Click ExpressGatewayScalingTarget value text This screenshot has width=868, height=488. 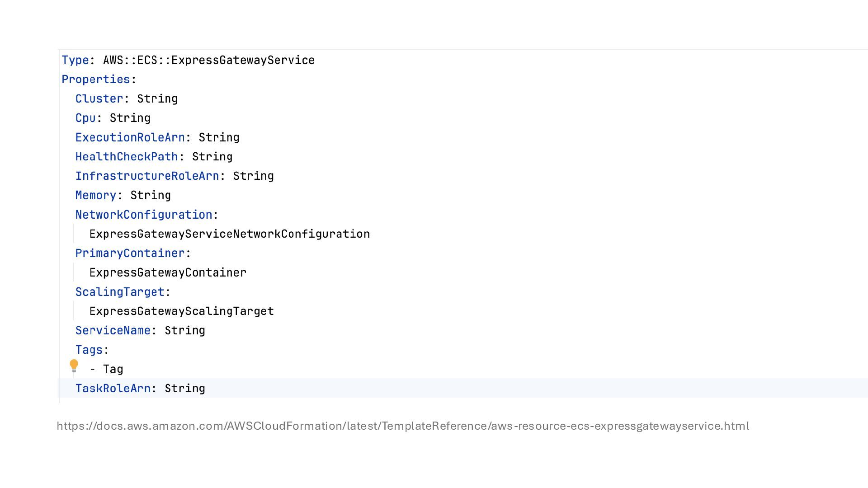181,311
